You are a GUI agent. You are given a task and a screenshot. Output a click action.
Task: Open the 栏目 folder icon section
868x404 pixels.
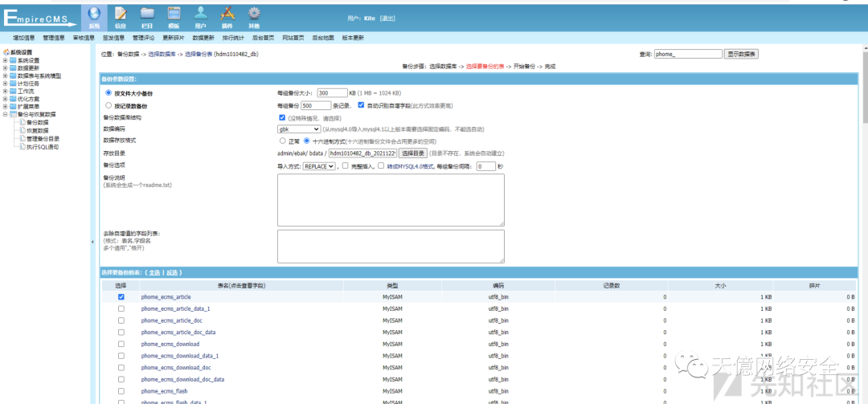(147, 17)
